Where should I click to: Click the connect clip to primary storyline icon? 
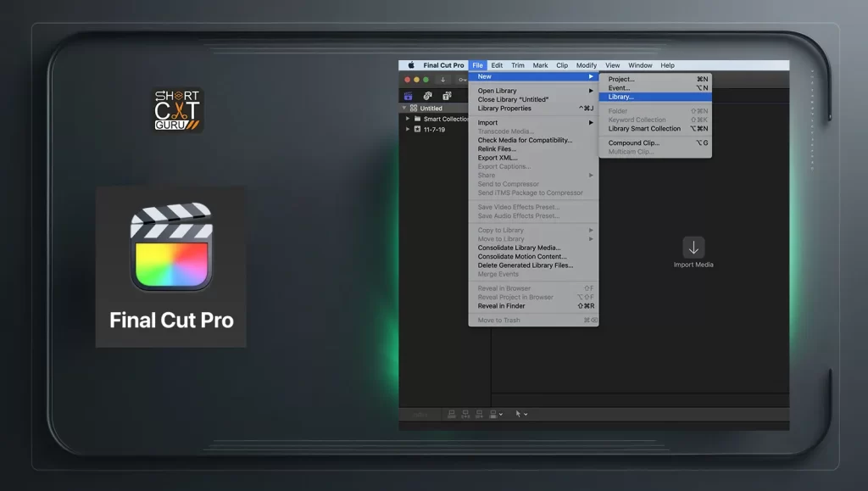pos(452,414)
